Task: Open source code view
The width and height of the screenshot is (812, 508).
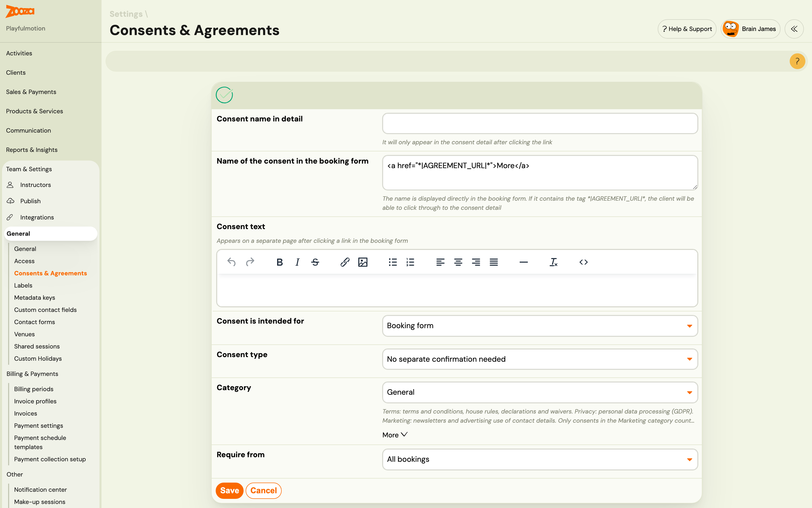Action: pyautogui.click(x=584, y=262)
